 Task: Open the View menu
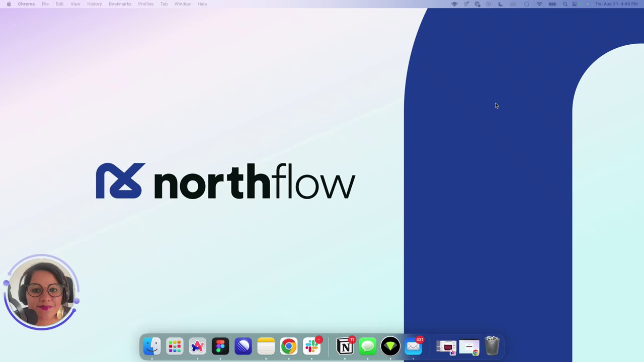tap(75, 4)
